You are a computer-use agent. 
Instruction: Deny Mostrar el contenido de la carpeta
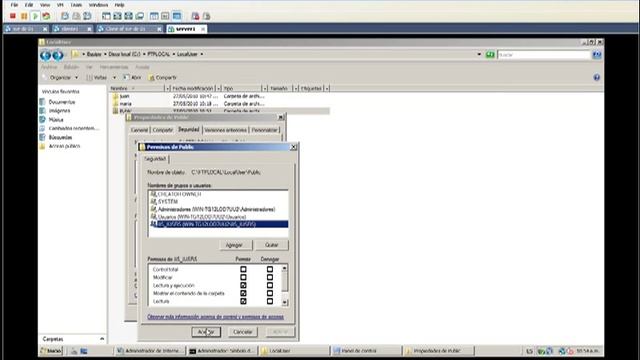click(x=270, y=293)
